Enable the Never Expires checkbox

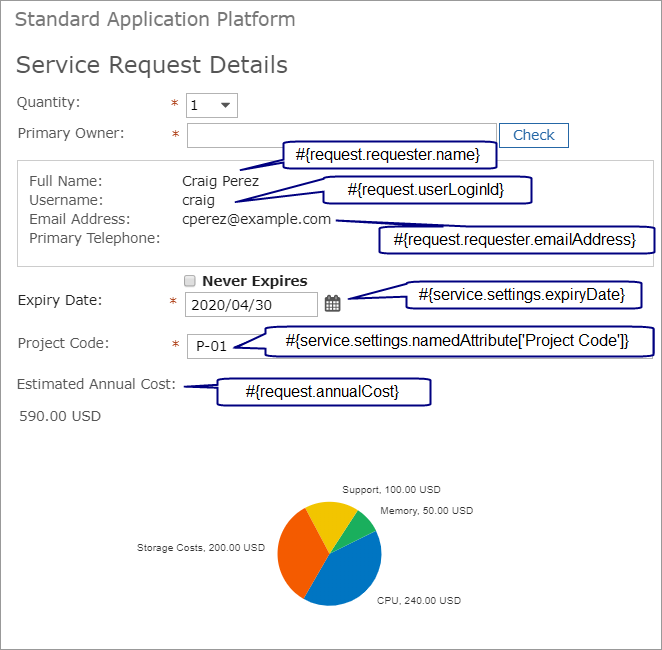coord(190,281)
